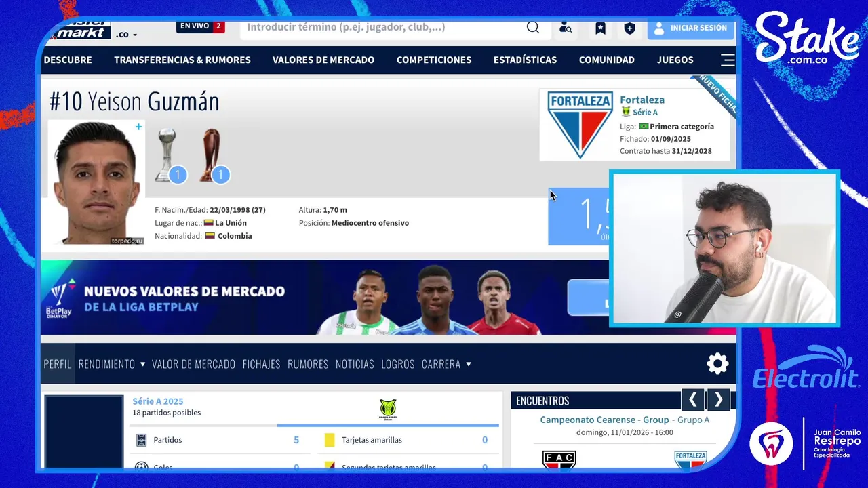Click the Partidos stat icon

(141, 440)
